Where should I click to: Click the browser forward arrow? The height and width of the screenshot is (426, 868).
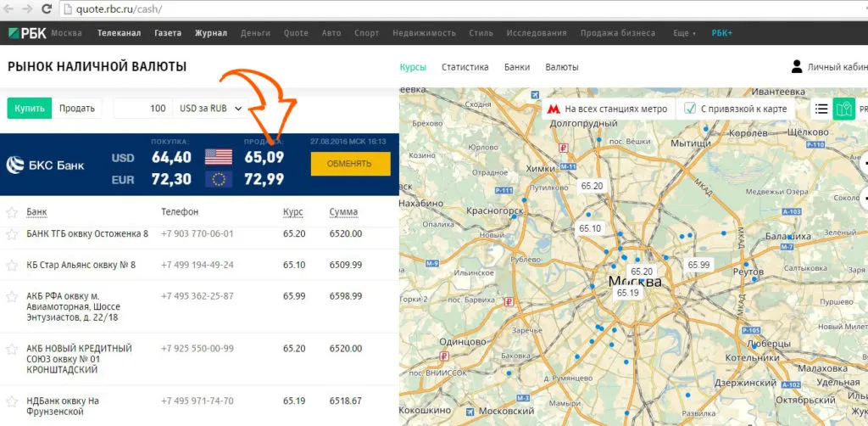[27, 8]
